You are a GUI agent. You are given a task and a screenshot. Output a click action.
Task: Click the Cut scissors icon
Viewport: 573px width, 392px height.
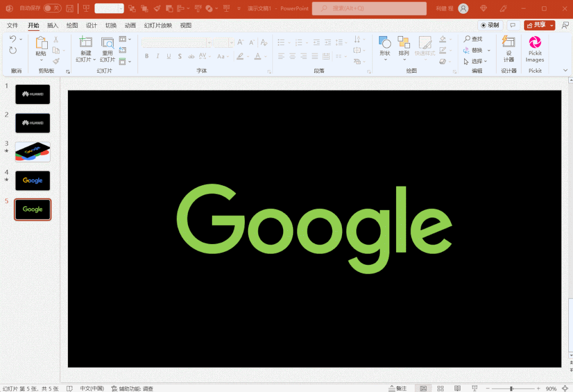coord(56,39)
